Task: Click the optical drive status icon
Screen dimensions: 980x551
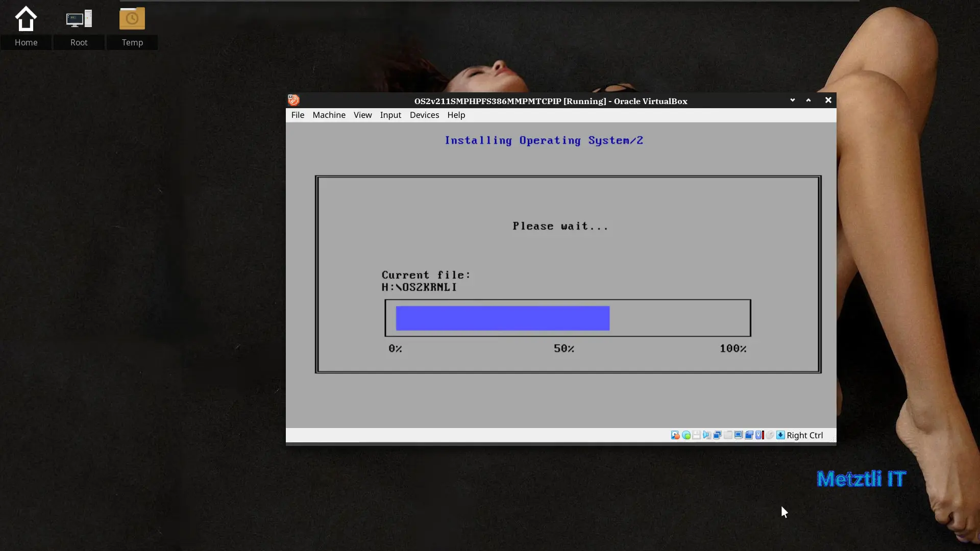Action: [x=686, y=435]
